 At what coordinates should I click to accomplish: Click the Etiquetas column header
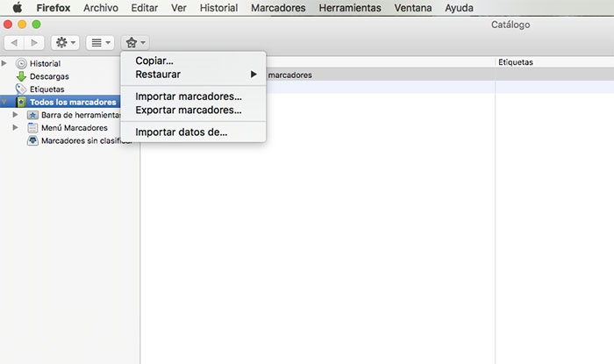click(516, 62)
